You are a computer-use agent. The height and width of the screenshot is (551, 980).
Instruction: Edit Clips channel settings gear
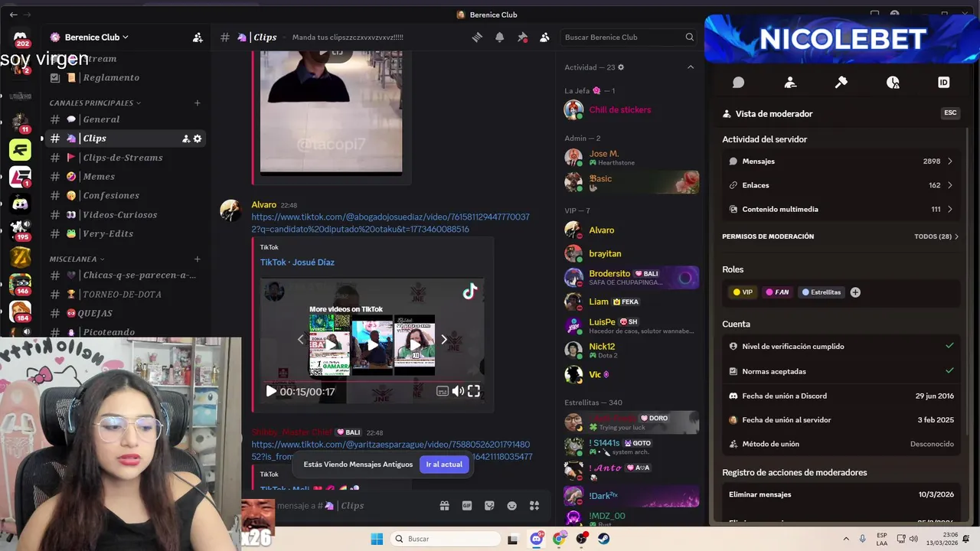click(x=198, y=139)
